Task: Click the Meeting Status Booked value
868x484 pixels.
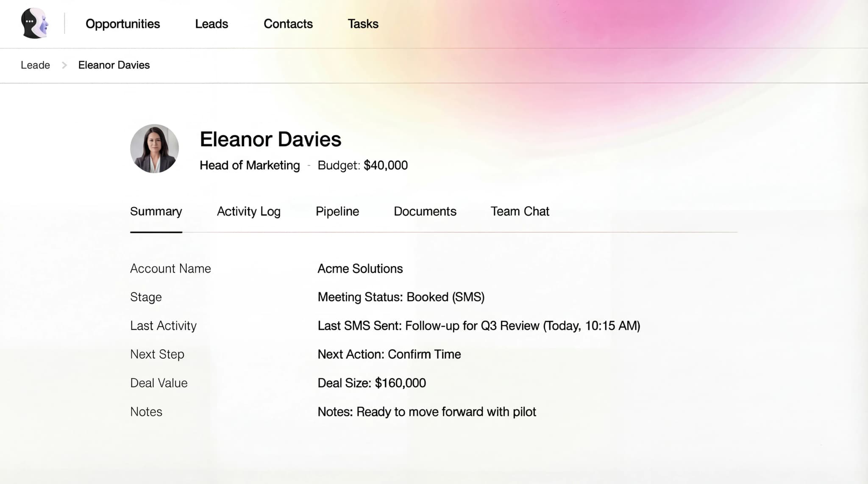Action: pos(401,297)
